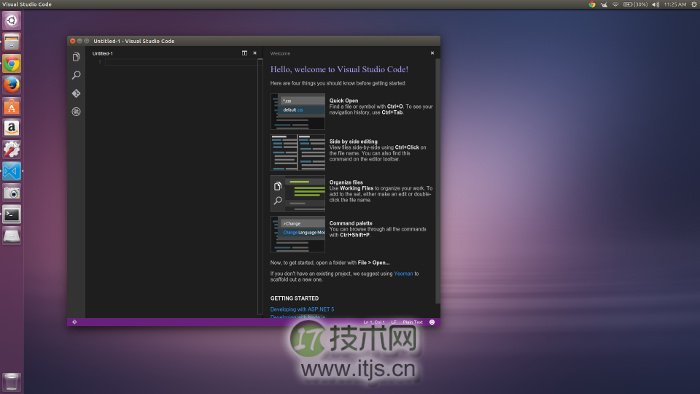Click the Side by side editing heading
Screen dimensions: 700x394
(x=353, y=141)
